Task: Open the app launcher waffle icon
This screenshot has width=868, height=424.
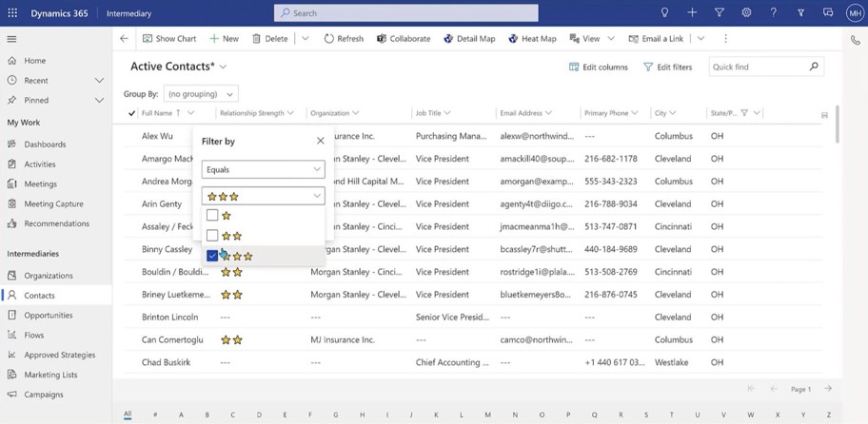Action: click(12, 13)
